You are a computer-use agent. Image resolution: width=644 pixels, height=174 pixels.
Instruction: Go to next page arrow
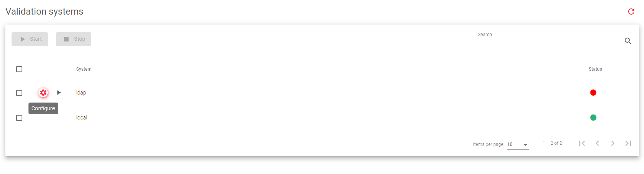[613, 143]
